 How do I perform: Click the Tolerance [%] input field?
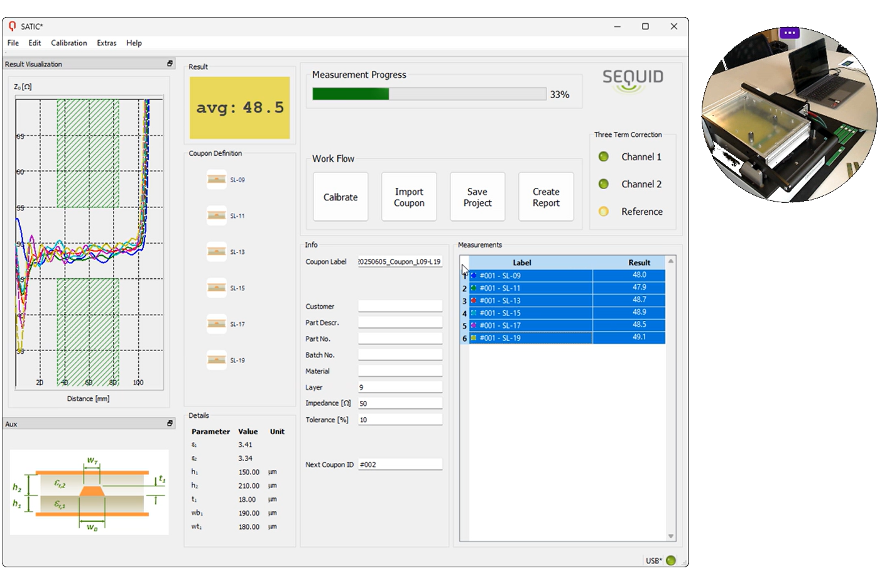tap(400, 420)
